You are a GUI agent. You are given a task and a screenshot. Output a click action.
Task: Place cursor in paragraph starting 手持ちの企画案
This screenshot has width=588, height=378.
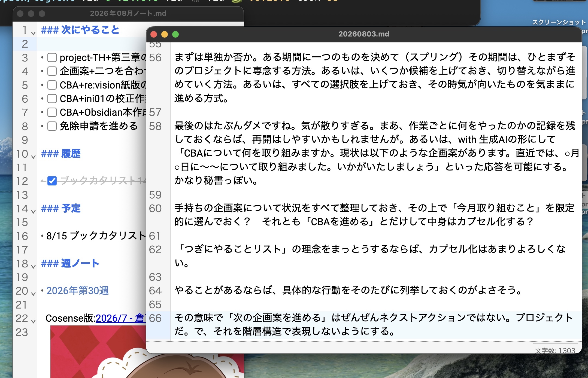click(374, 215)
